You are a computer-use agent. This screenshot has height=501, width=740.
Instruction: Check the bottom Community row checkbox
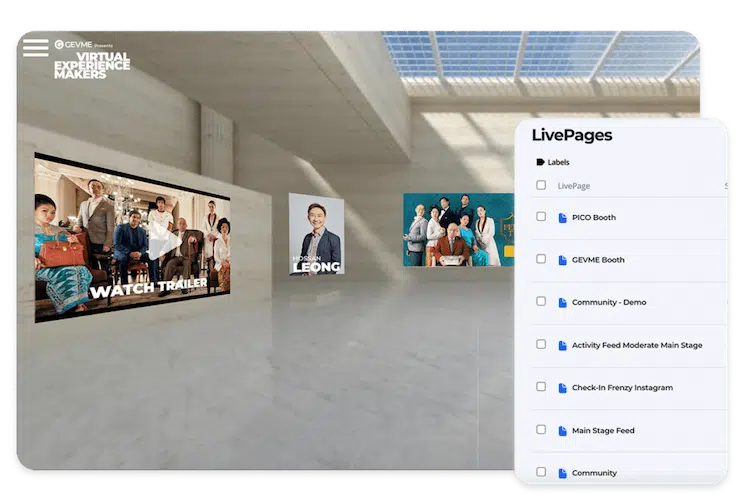(x=541, y=472)
